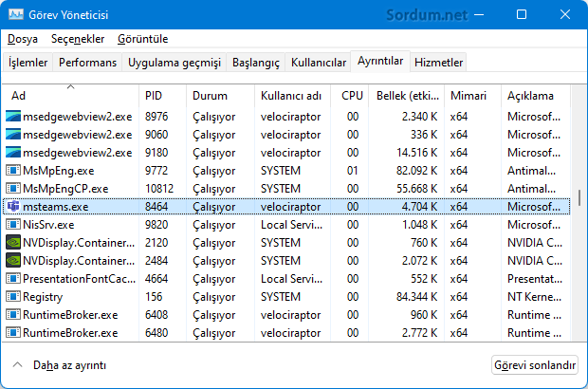Sort by the Mimari column header
Image resolution: width=588 pixels, height=389 pixels.
tap(472, 96)
